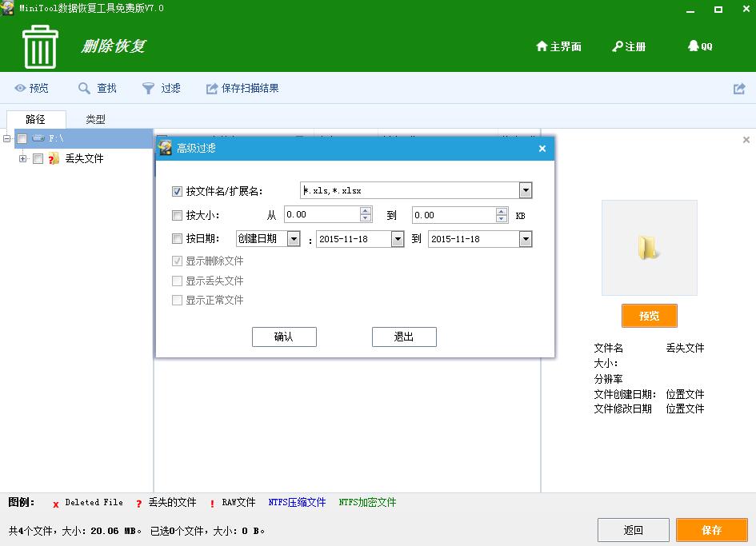Click the 确认 button
The height and width of the screenshot is (546, 756).
284,337
